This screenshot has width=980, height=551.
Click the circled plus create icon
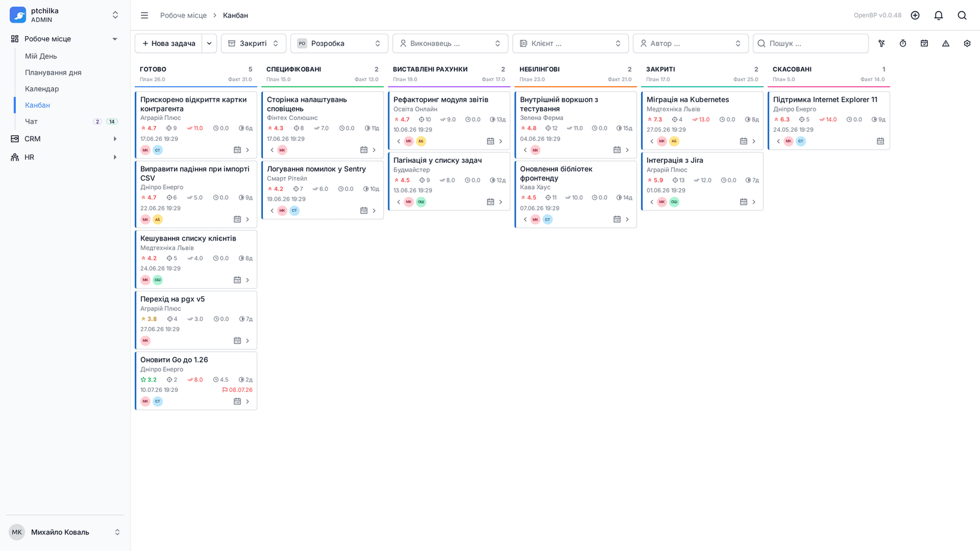(x=915, y=15)
